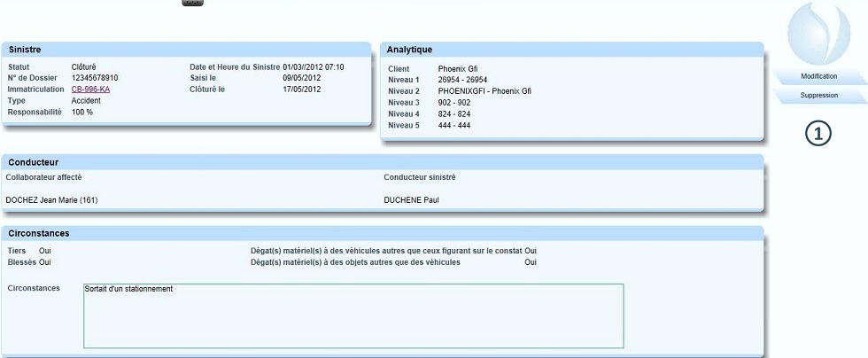This screenshot has width=868, height=358.
Task: Click the circled number 1 marker
Action: click(x=818, y=134)
